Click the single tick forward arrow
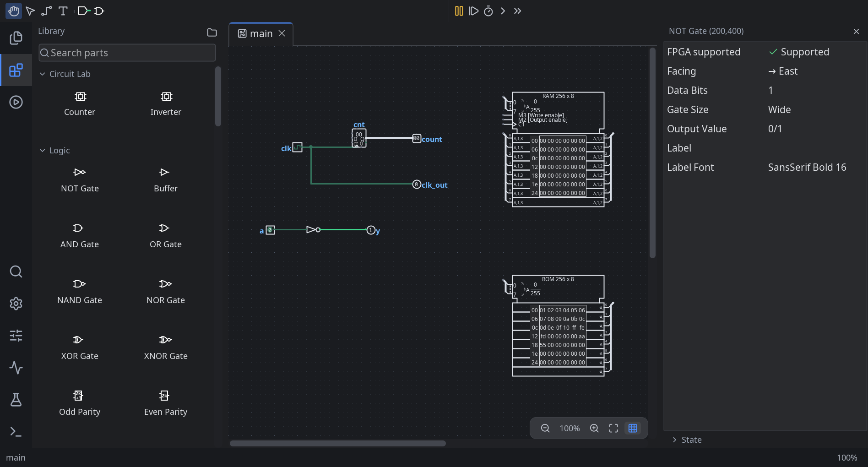 coord(503,11)
